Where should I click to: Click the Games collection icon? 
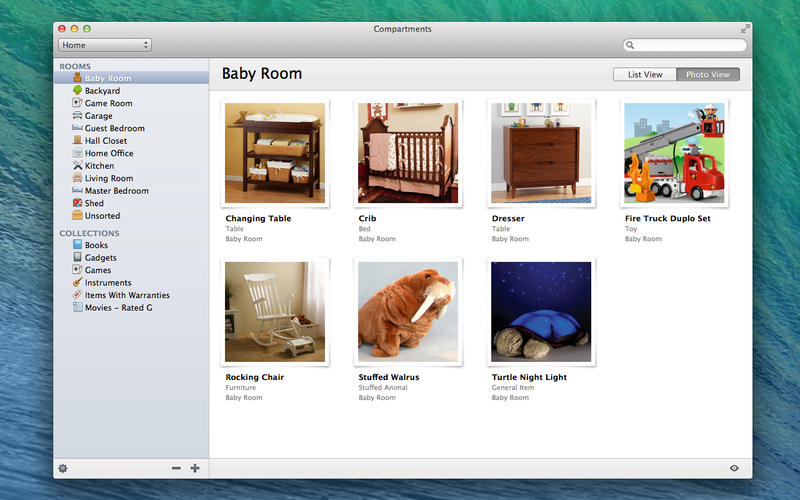point(78,269)
